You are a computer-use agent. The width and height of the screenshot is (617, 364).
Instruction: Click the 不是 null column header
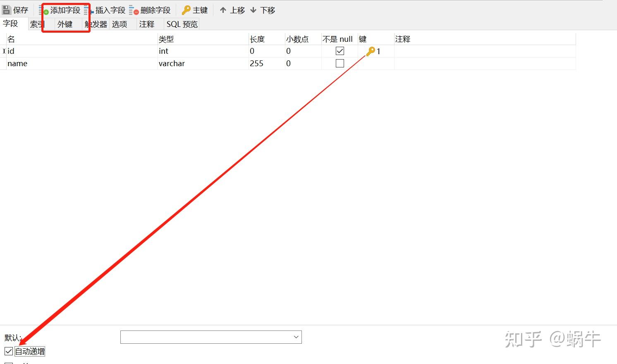[x=340, y=39]
